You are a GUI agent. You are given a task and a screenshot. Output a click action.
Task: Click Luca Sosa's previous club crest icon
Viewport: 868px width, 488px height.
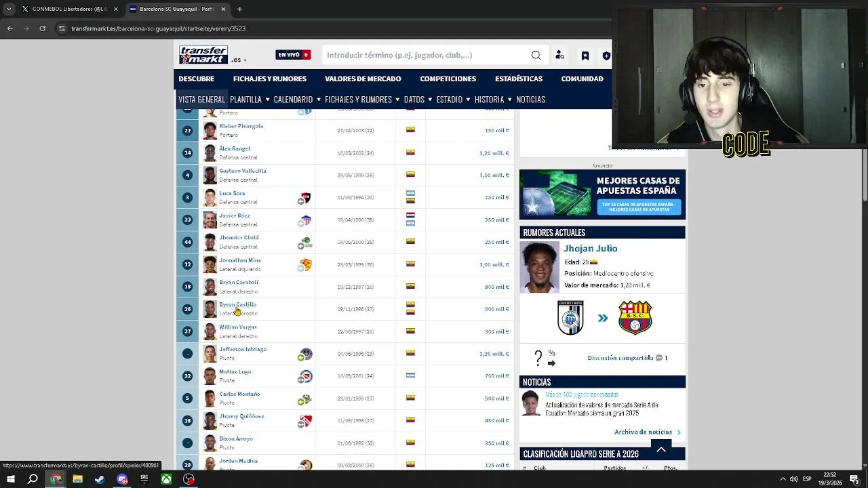pos(305,198)
